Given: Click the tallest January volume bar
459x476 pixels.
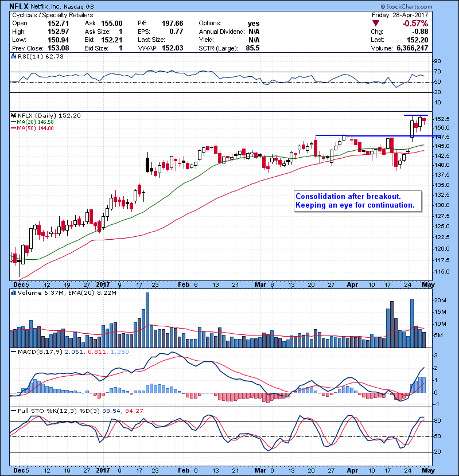Looking at the screenshot, I should tap(147, 320).
